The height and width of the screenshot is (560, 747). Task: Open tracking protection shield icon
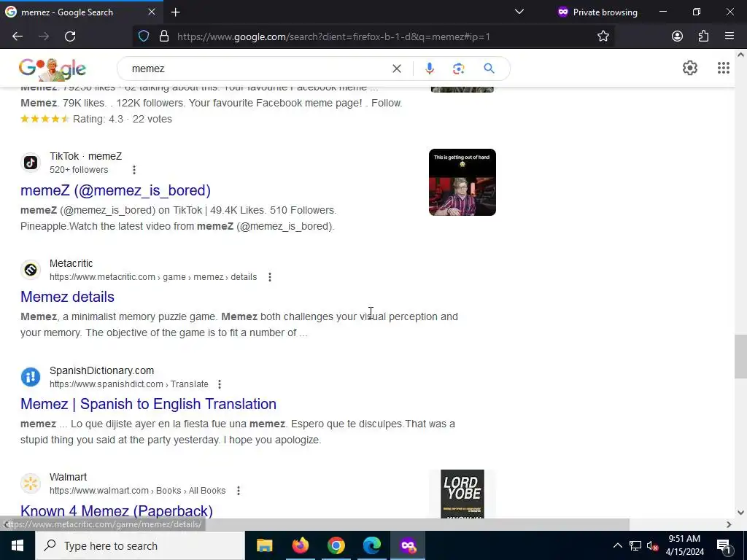(144, 36)
